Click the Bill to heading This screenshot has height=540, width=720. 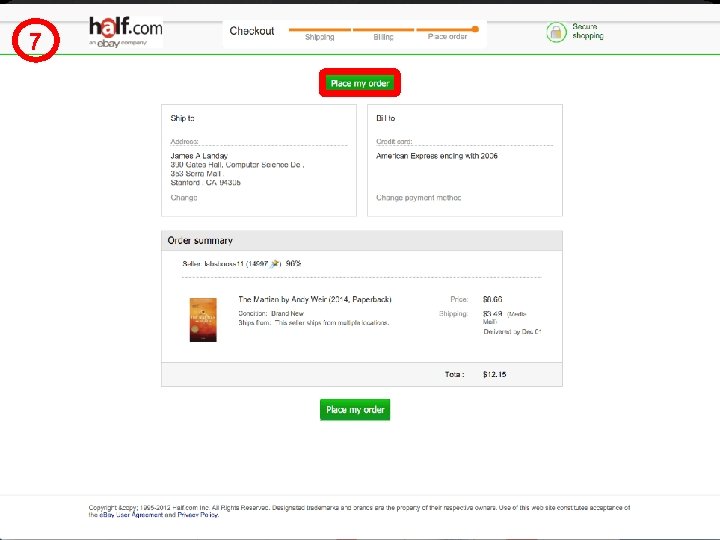(x=386, y=118)
